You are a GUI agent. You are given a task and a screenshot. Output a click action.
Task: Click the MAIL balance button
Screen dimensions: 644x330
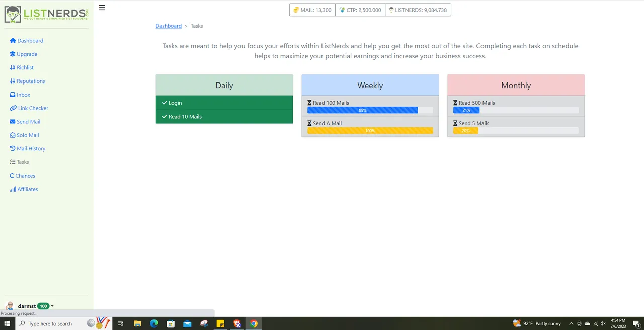pyautogui.click(x=312, y=10)
